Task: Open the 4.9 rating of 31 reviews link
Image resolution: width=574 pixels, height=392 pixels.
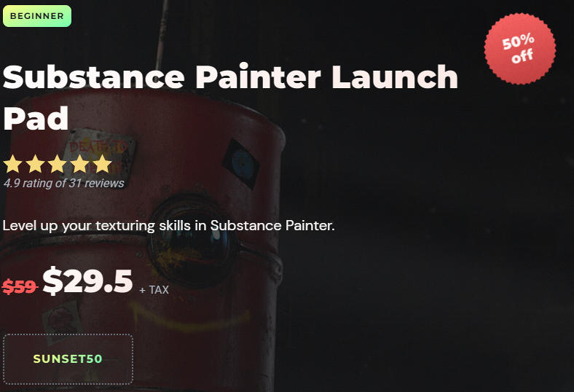Action: click(x=64, y=183)
